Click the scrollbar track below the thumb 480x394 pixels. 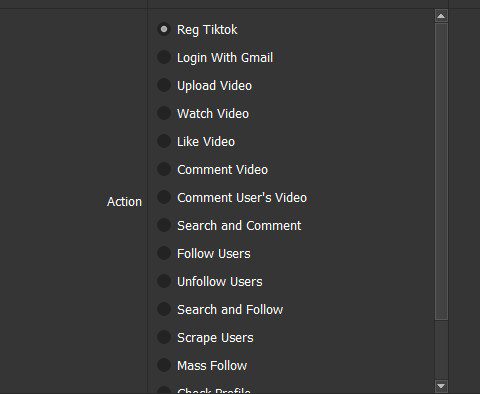(441, 350)
